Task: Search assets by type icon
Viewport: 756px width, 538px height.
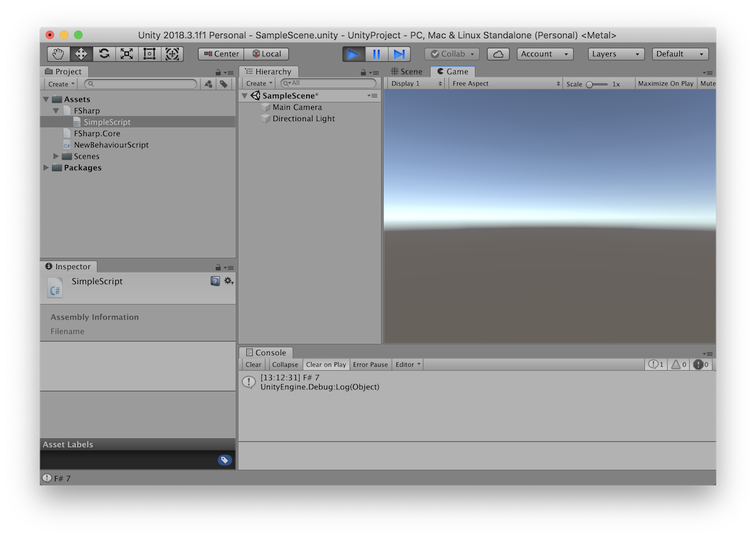Action: coord(209,84)
